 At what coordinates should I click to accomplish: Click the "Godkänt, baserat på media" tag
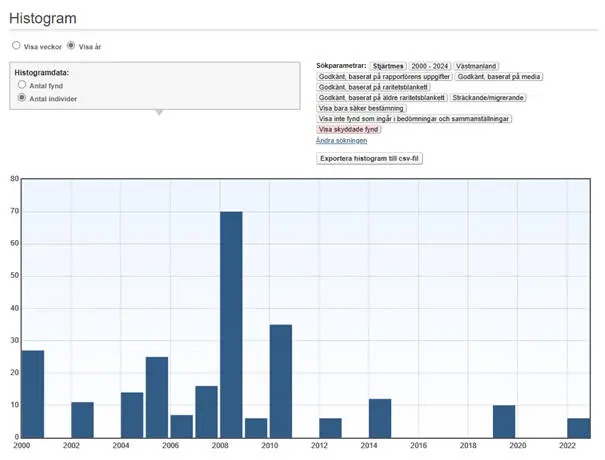(498, 77)
